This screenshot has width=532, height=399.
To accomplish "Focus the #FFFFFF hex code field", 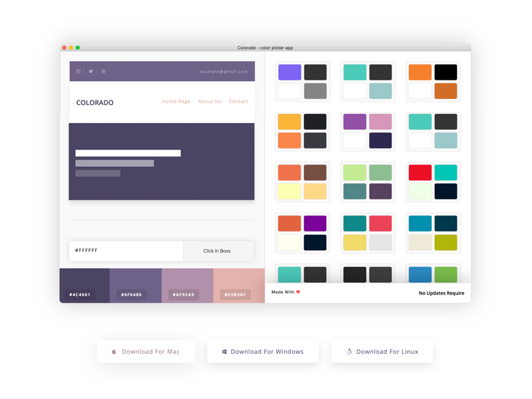I will pyautogui.click(x=126, y=251).
